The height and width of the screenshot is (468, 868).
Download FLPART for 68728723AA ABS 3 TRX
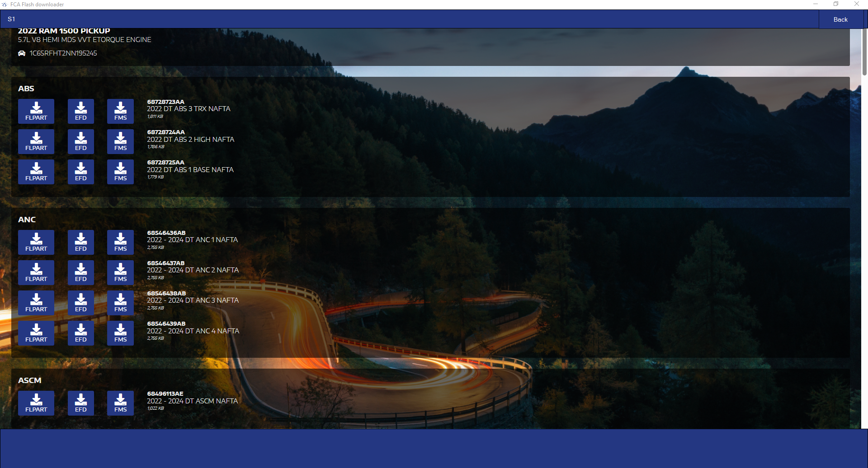tap(36, 111)
